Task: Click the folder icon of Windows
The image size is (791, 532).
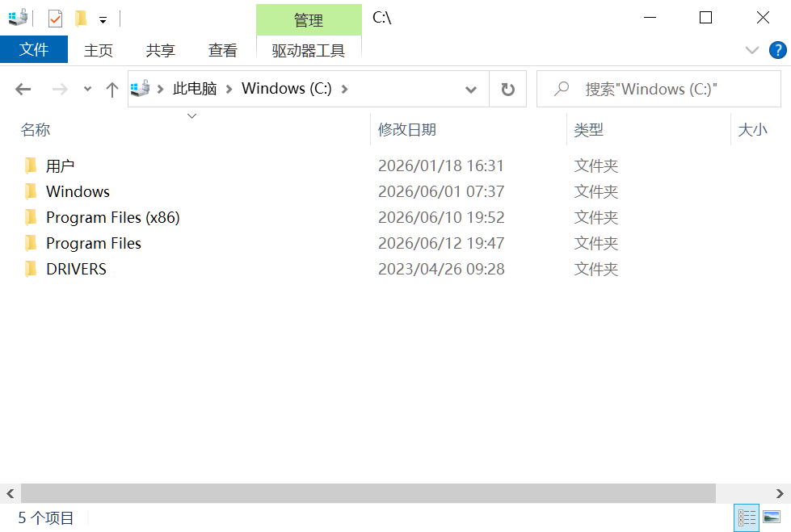Action: (31, 191)
